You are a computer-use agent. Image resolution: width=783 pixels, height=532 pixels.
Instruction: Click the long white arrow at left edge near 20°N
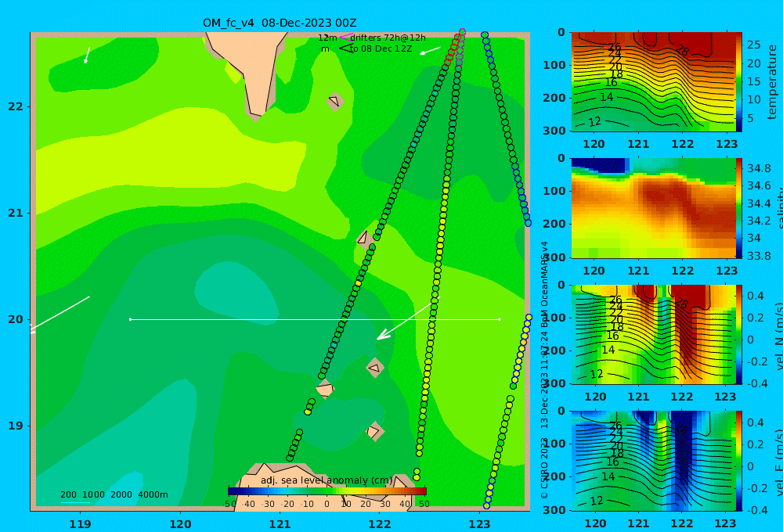point(60,315)
